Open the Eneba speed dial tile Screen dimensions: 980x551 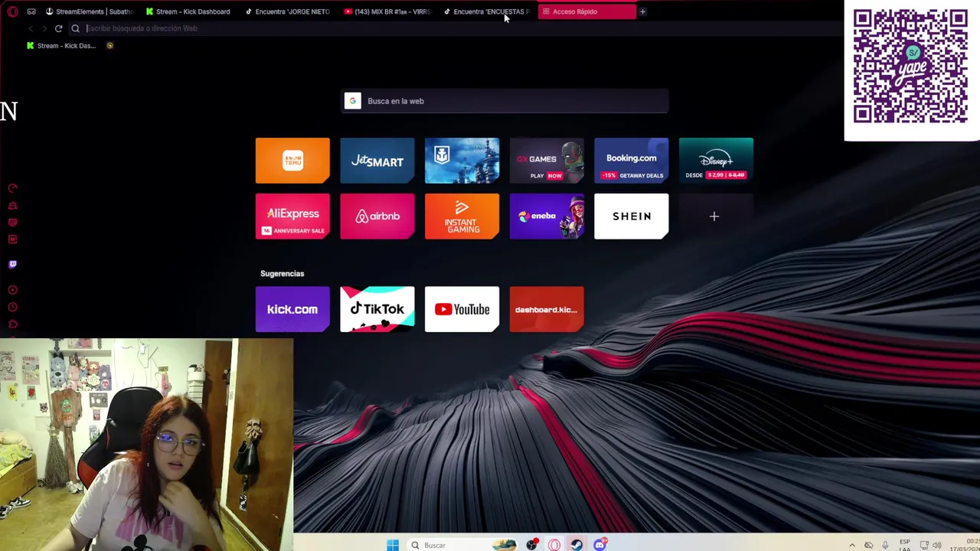tap(547, 217)
